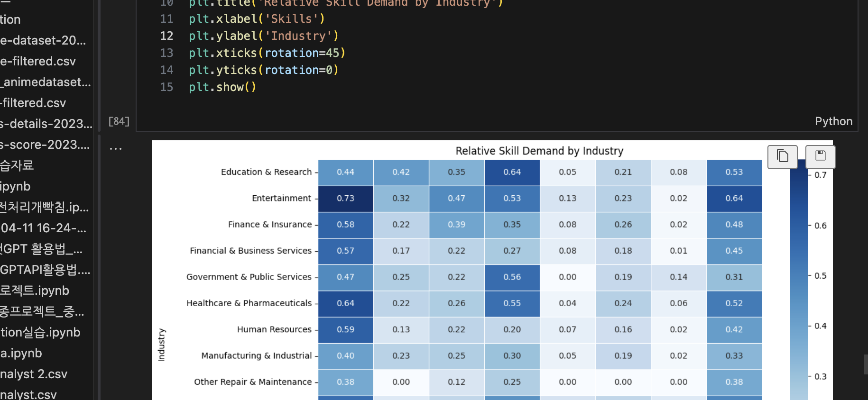This screenshot has width=868, height=400.
Task: Place cursor on plt.xlabel('Skills') line
Action: [257, 19]
